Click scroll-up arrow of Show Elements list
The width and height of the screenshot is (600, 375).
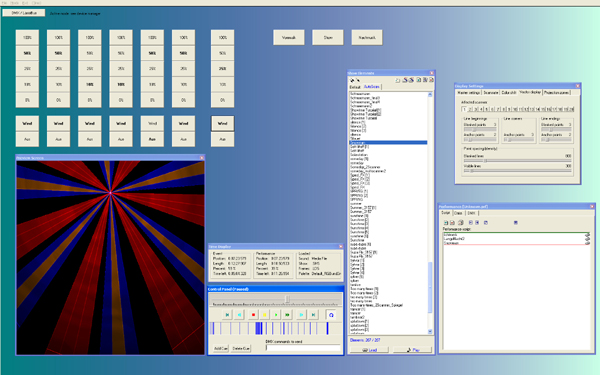click(x=430, y=95)
